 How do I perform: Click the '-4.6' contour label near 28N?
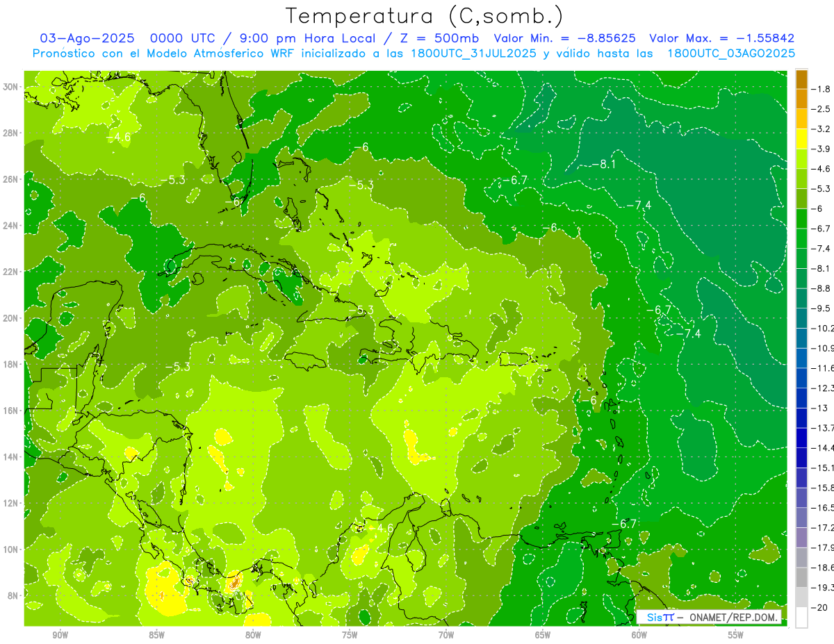pos(118,137)
